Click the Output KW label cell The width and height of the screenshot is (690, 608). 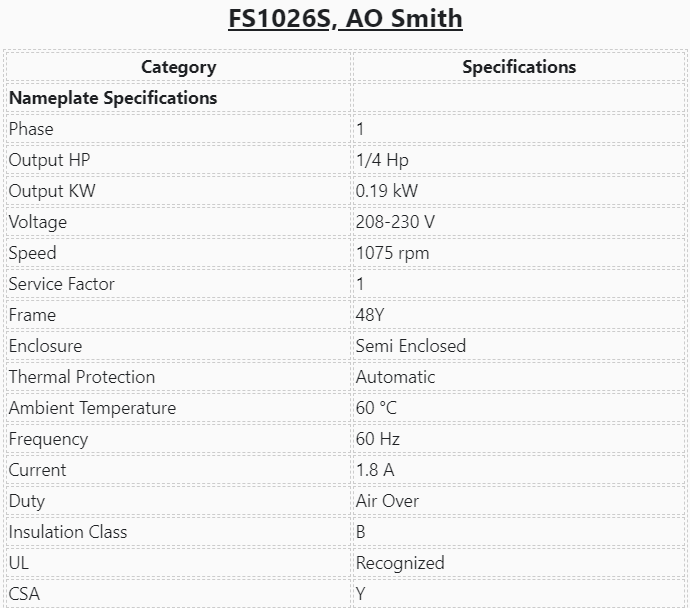pos(52,191)
